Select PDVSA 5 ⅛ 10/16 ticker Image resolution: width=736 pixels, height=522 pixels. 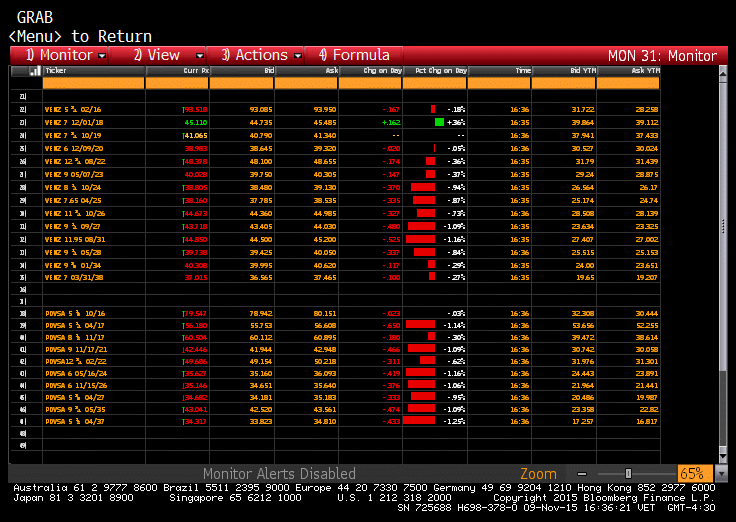(x=75, y=314)
